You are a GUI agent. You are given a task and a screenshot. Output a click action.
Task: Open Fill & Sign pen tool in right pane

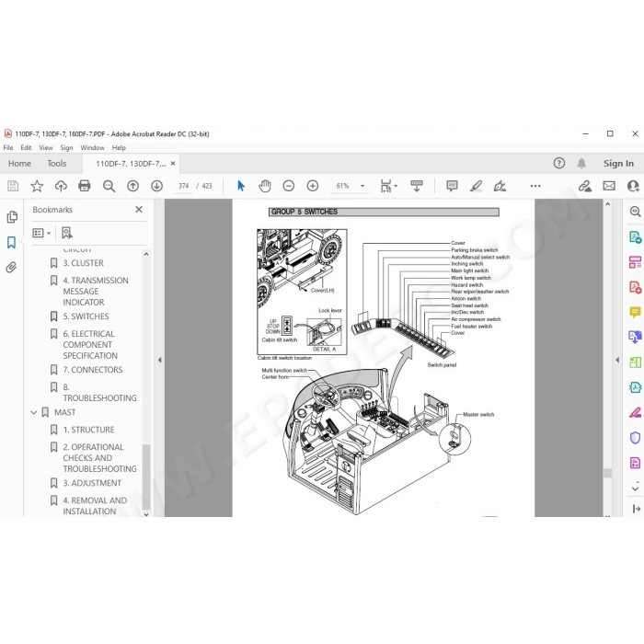coord(636,412)
